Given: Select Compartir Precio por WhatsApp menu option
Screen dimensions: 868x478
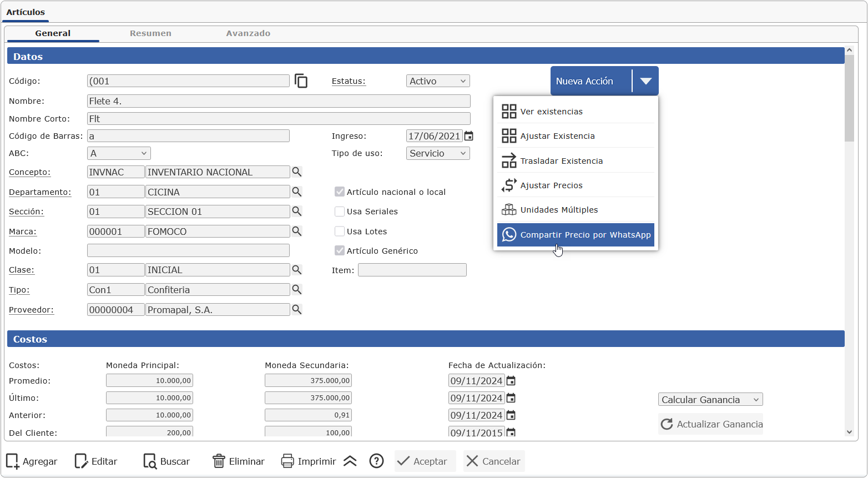Looking at the screenshot, I should coord(576,235).
